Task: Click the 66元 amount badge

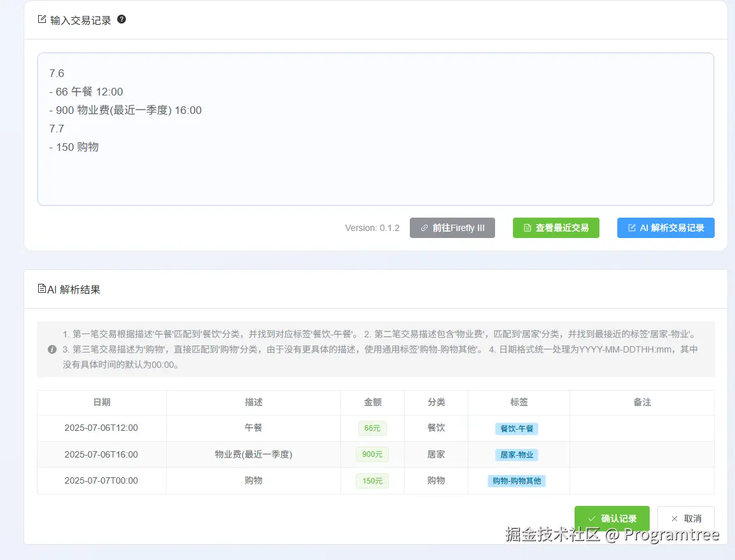Action: click(x=372, y=428)
